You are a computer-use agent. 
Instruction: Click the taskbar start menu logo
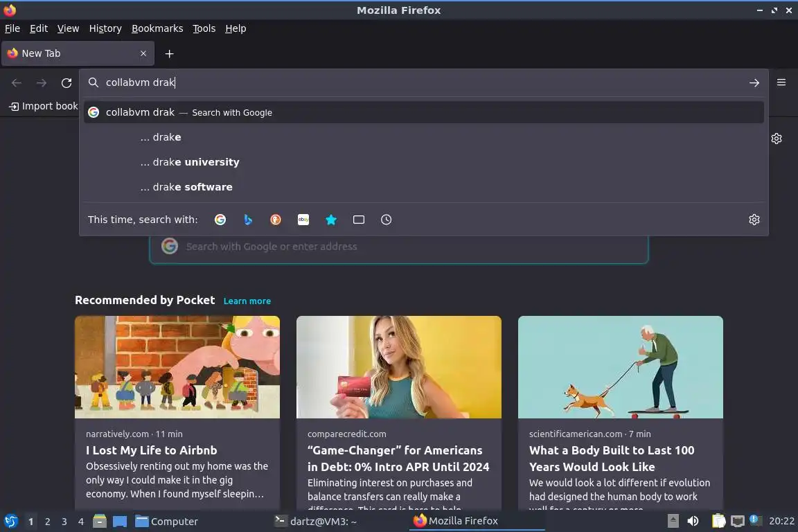click(10, 522)
